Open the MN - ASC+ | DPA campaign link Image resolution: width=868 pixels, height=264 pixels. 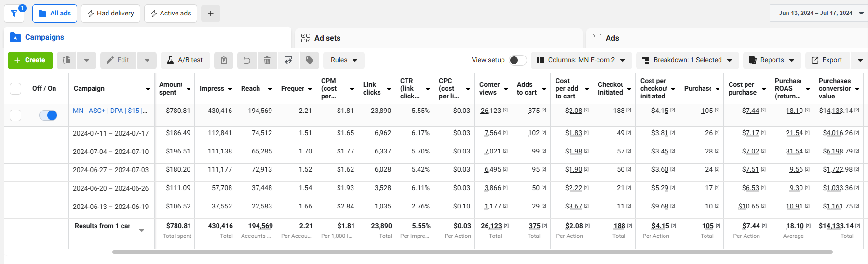click(110, 111)
